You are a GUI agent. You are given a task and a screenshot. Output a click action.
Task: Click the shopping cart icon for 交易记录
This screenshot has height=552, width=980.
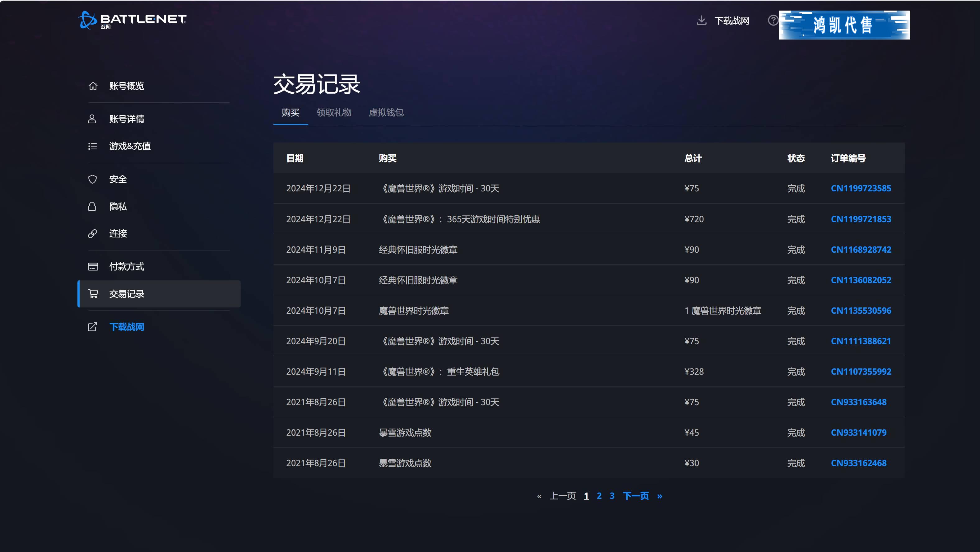93,294
